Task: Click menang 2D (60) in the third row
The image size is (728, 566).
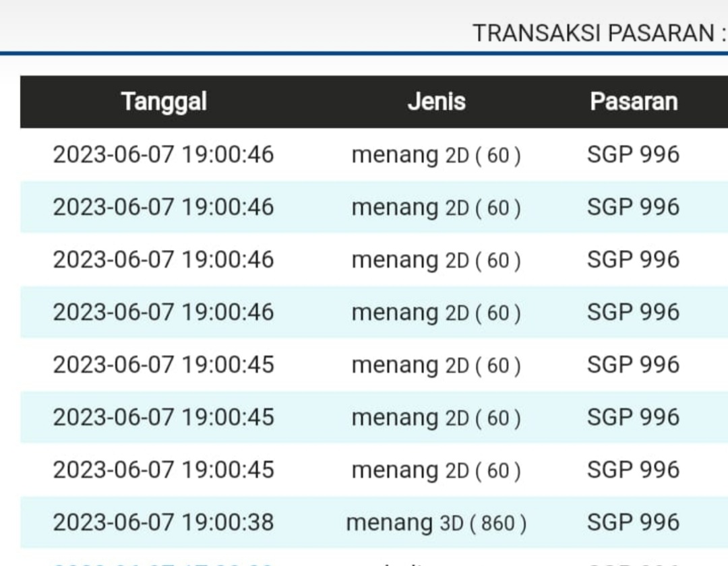Action: pyautogui.click(x=436, y=260)
